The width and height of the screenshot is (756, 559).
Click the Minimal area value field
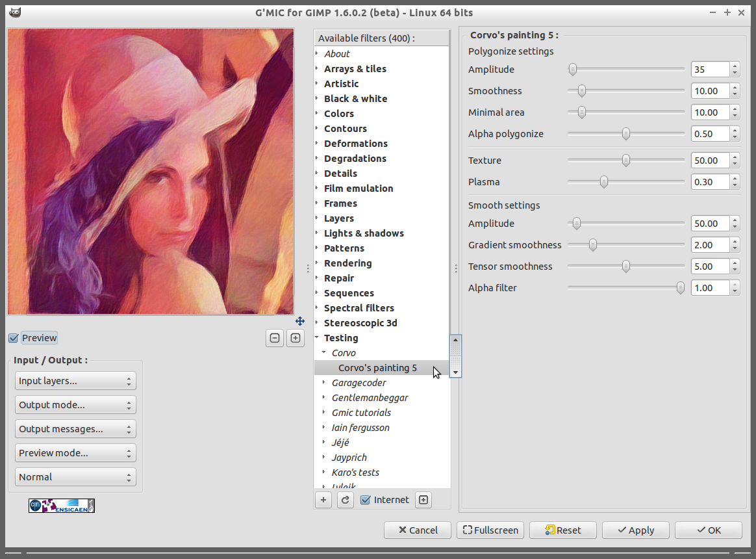click(x=710, y=112)
